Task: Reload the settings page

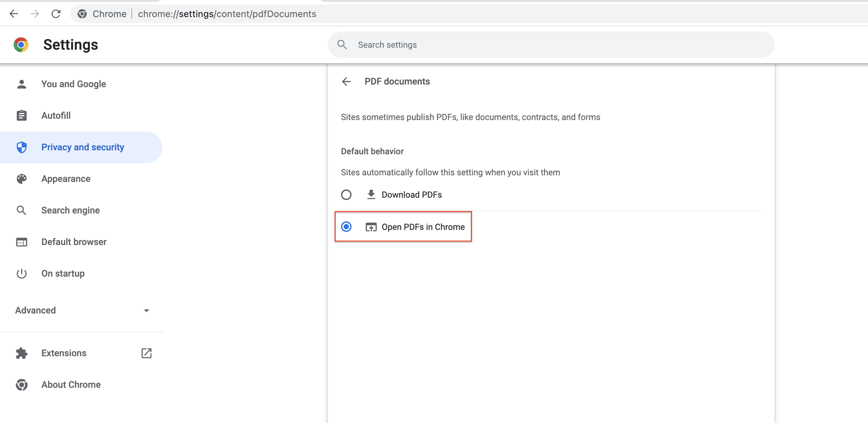Action: click(x=56, y=14)
